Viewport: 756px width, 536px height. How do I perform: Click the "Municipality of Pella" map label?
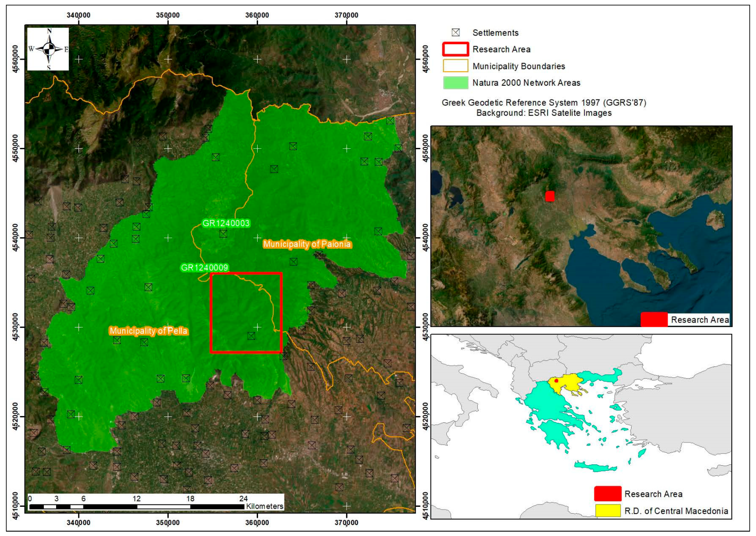[x=149, y=331]
